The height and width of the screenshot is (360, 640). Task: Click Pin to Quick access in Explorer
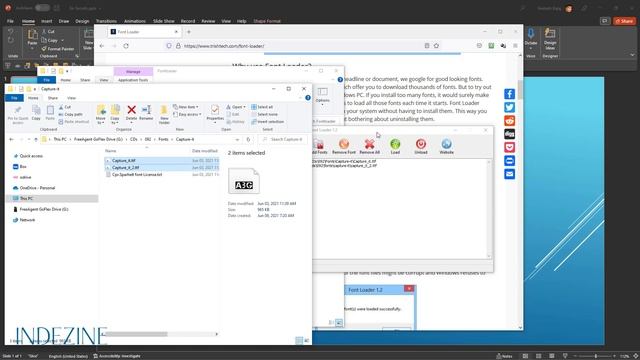pyautogui.click(x=18, y=115)
